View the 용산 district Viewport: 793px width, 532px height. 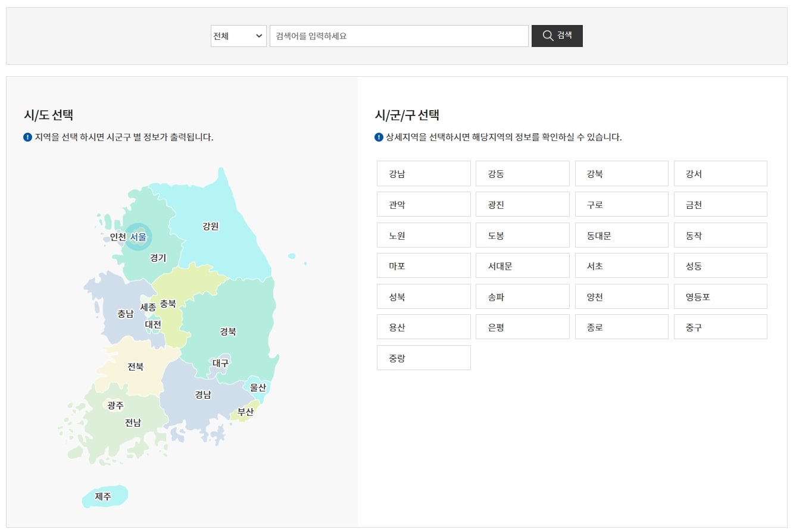[x=424, y=327]
